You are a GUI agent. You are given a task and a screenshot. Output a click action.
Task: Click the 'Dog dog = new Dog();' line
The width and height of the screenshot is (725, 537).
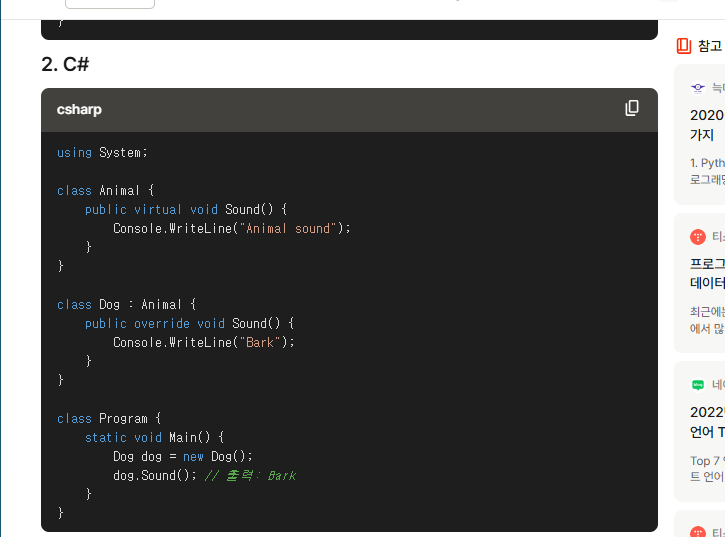(x=183, y=457)
